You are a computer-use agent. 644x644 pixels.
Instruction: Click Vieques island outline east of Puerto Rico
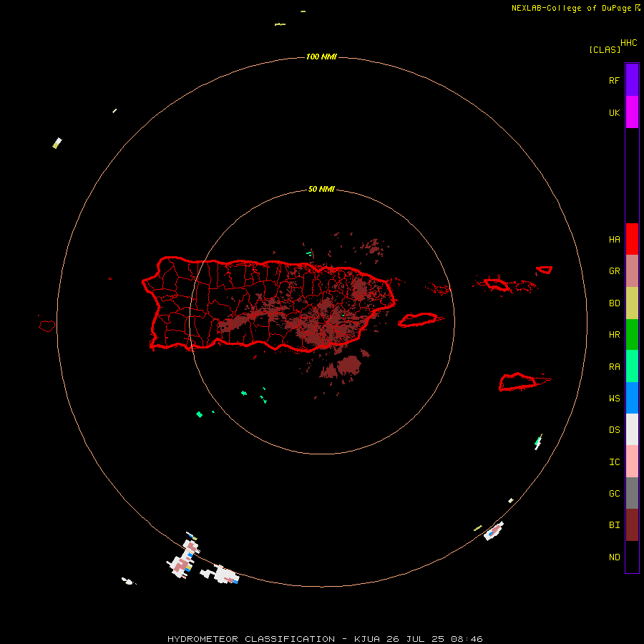(418, 320)
